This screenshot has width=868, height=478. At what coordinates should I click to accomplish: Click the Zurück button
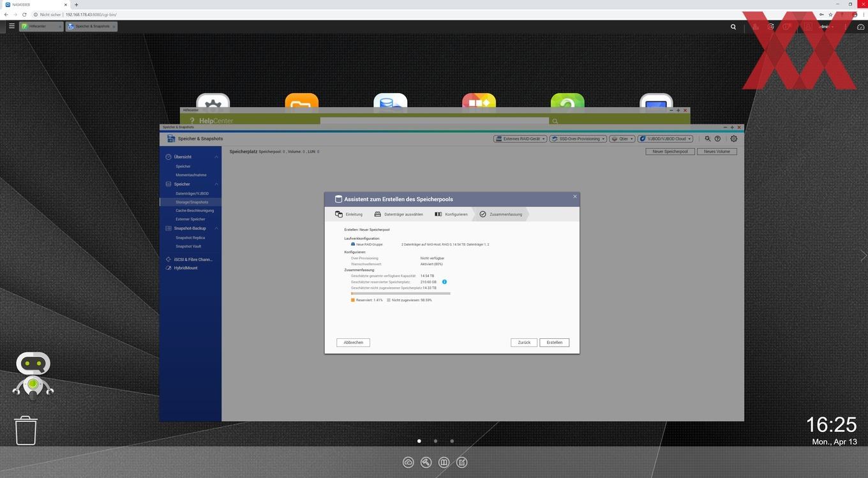click(x=524, y=343)
